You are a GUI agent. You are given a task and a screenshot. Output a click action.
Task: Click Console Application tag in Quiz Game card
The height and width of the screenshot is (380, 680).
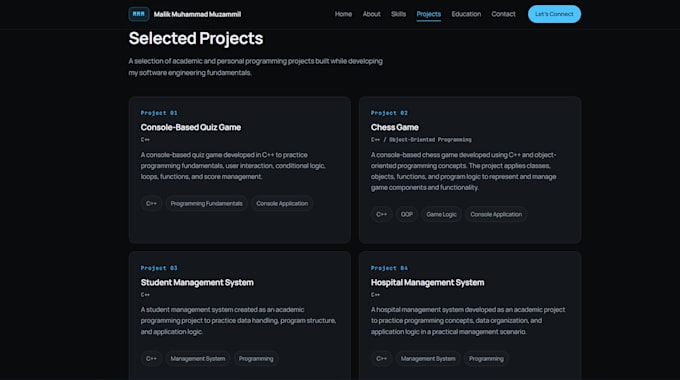point(282,203)
